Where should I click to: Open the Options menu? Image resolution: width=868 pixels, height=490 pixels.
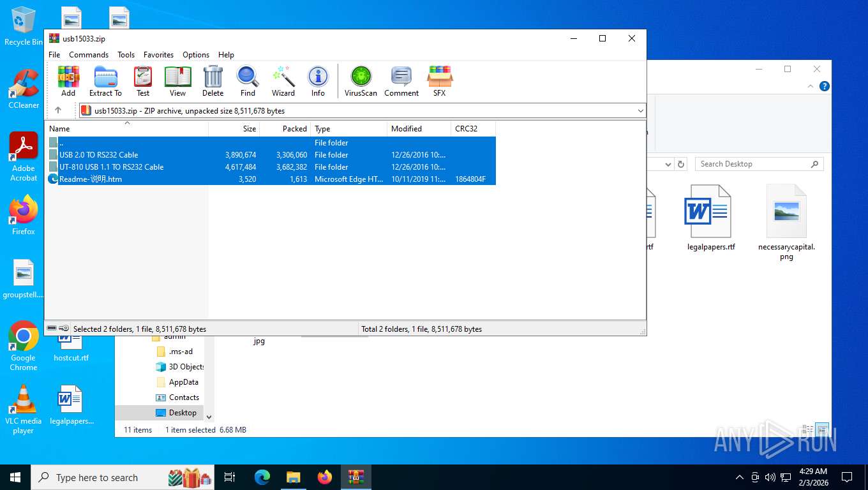click(x=196, y=54)
